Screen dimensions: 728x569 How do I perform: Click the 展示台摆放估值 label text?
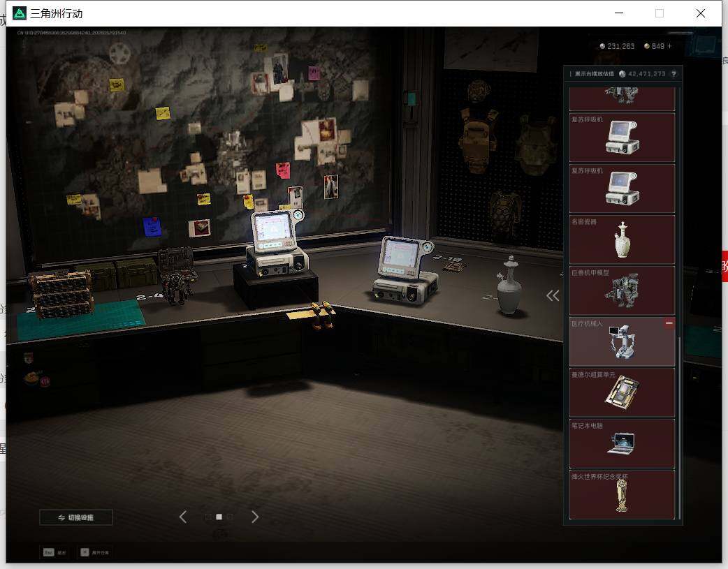point(595,74)
